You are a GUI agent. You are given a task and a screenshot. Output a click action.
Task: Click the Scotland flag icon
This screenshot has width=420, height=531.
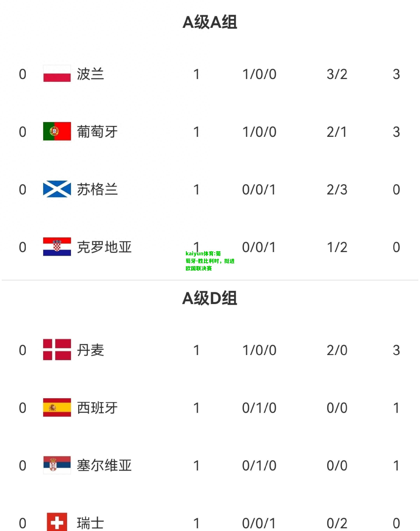(x=57, y=189)
